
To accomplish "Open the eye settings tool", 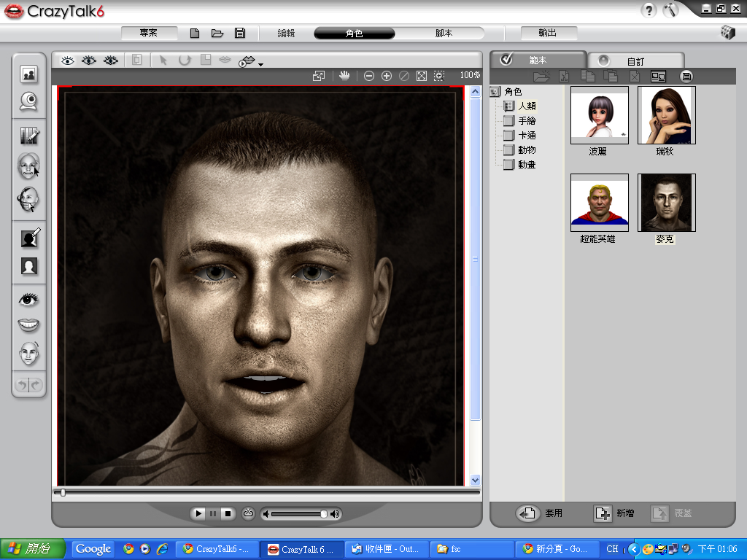I will tap(29, 299).
